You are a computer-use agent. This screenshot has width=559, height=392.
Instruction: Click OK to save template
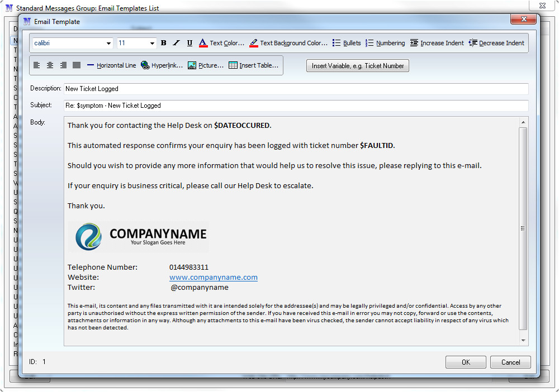pos(466,362)
